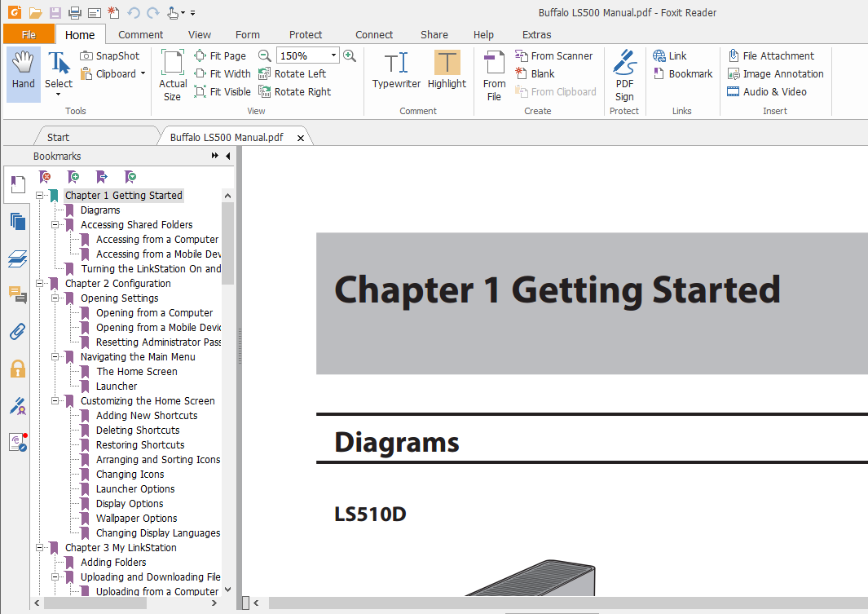
Task: Open the Layers side panel
Action: pyautogui.click(x=17, y=258)
